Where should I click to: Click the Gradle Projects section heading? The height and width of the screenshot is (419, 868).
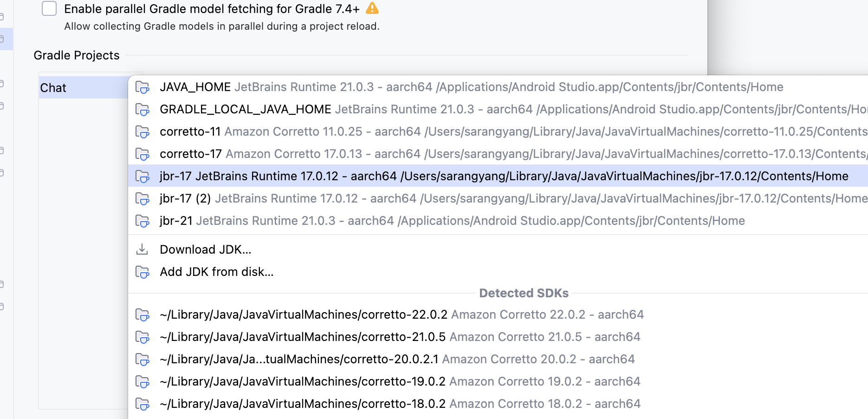(77, 55)
